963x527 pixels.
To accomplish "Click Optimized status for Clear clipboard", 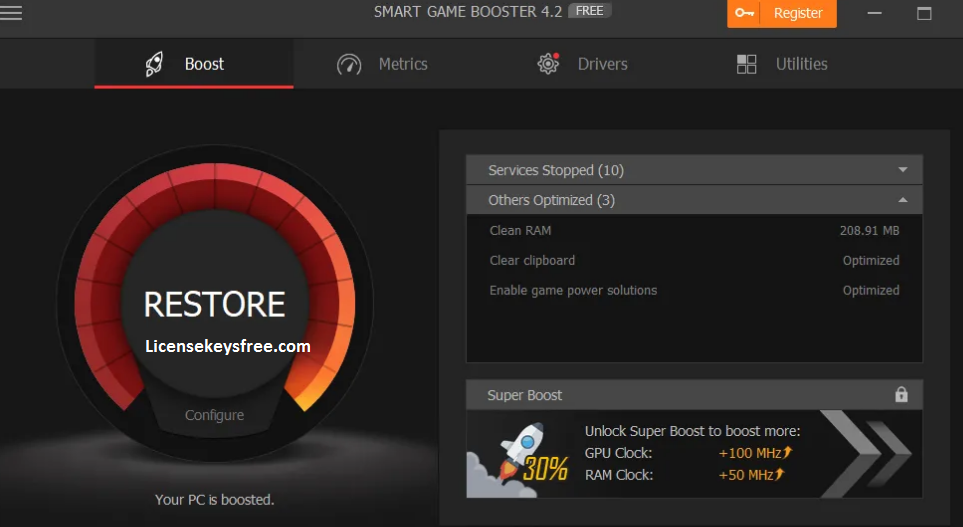I will pyautogui.click(x=871, y=260).
